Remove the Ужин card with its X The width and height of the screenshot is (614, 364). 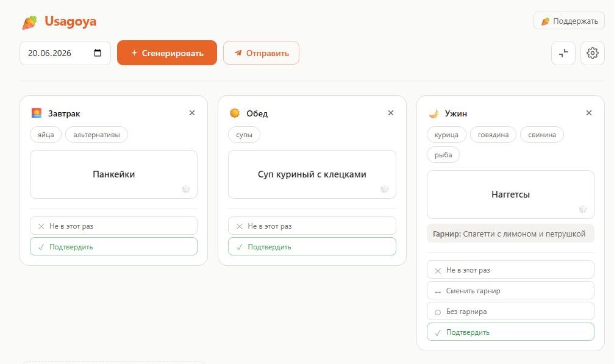tap(588, 113)
